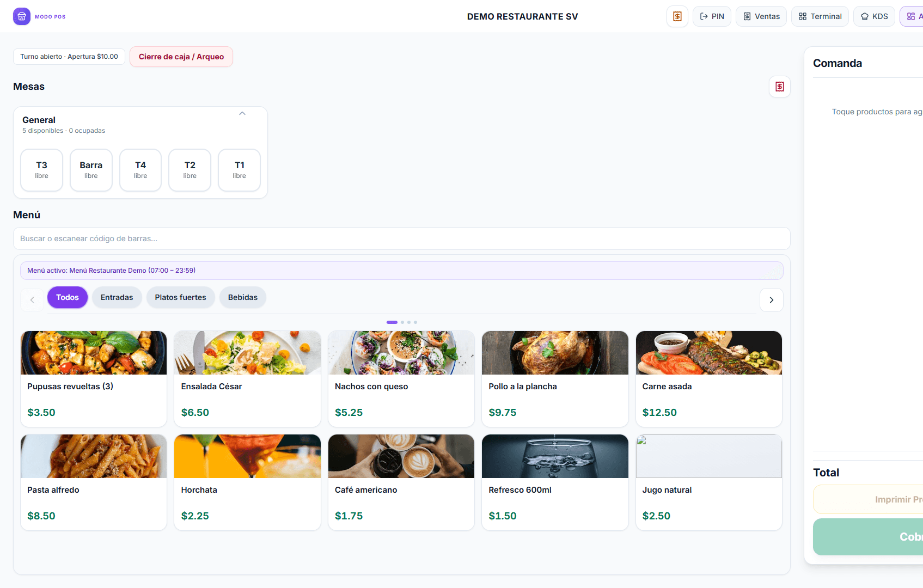923x588 pixels.
Task: Add Ensalada César to the order
Action: coord(247,379)
